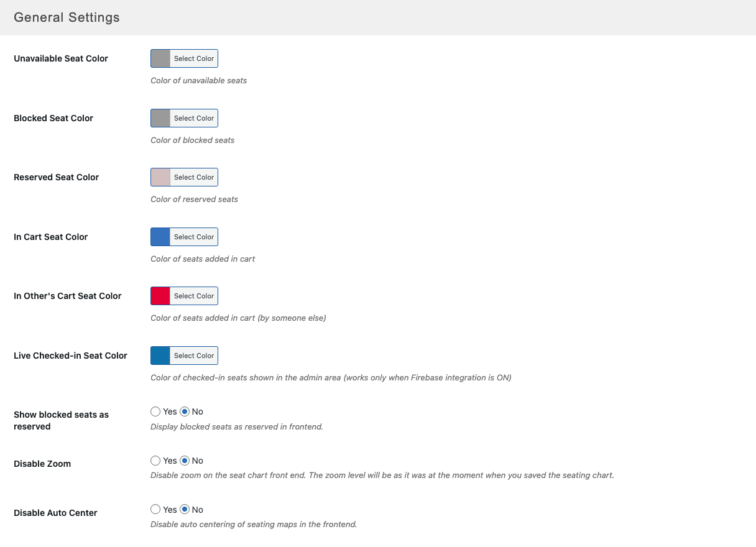The height and width of the screenshot is (547, 756).
Task: Click the gray Blocked Seat color swatch
Action: tap(160, 118)
